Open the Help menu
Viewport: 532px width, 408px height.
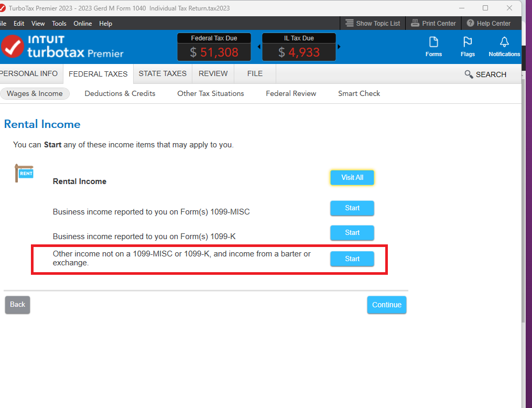105,24
